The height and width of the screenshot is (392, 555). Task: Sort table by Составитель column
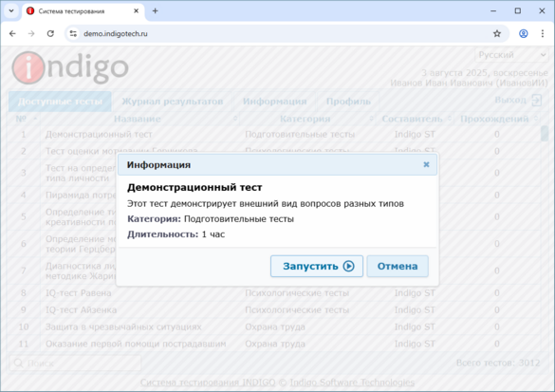[415, 119]
